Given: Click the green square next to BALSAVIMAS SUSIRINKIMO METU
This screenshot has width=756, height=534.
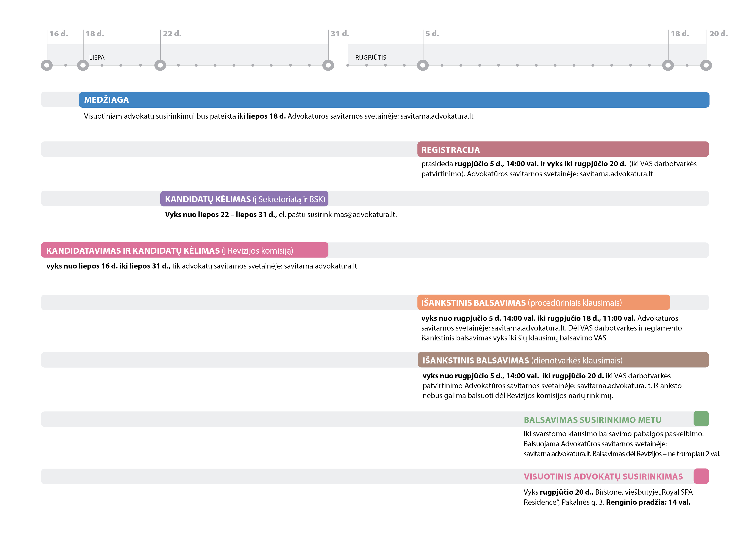Looking at the screenshot, I should (701, 419).
